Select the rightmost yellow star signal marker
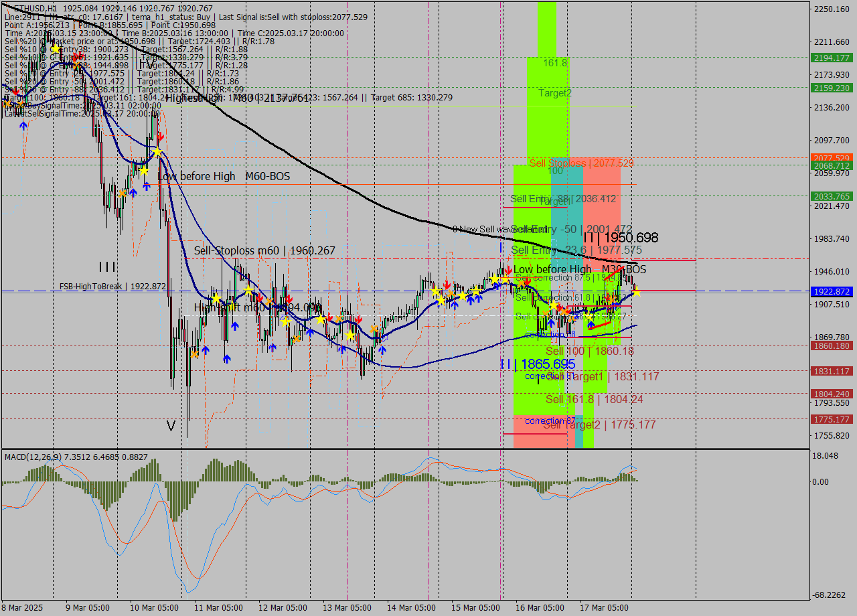Screen dimensions: 857x616 click(x=636, y=291)
